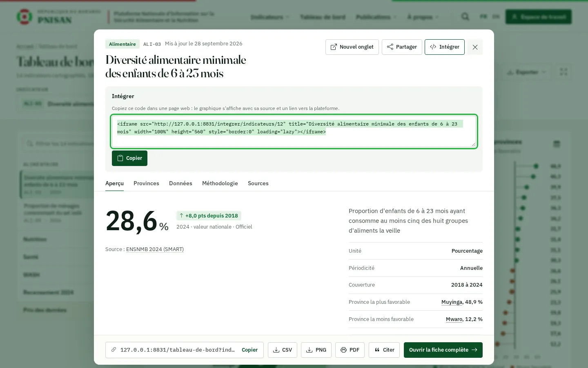The image size is (588, 368).
Task: Open the Sources tab
Action: click(258, 183)
